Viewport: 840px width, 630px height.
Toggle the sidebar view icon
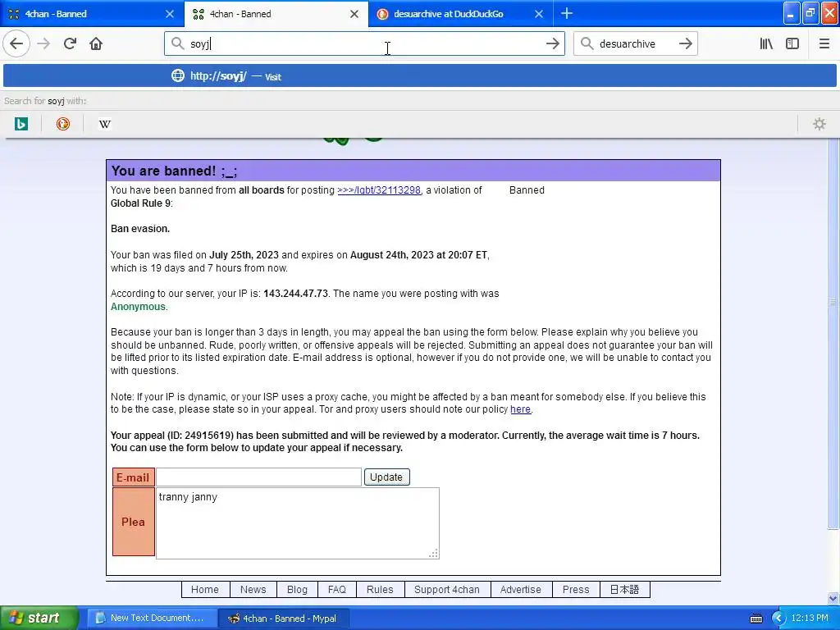(792, 43)
